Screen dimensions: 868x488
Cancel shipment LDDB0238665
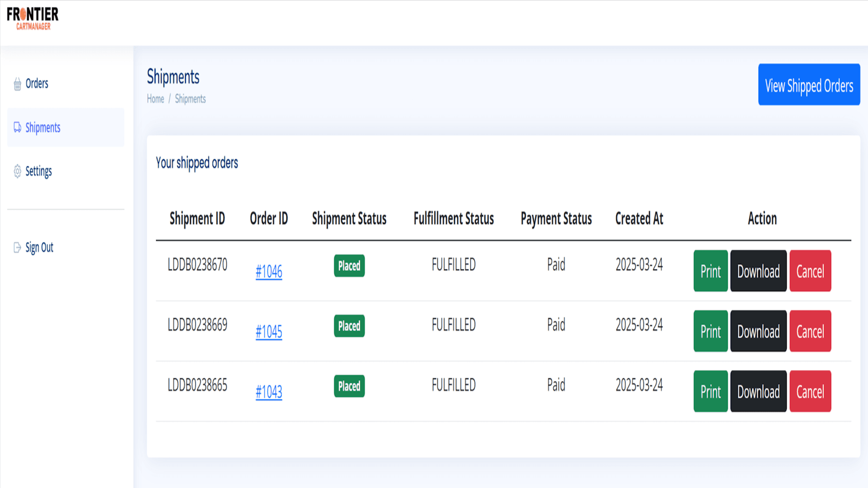(810, 391)
